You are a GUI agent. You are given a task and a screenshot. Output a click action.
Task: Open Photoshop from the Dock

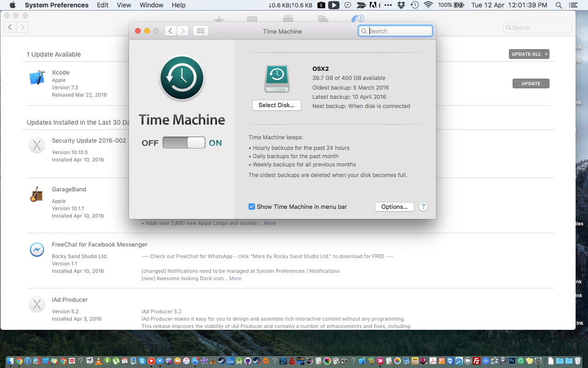pos(512,361)
